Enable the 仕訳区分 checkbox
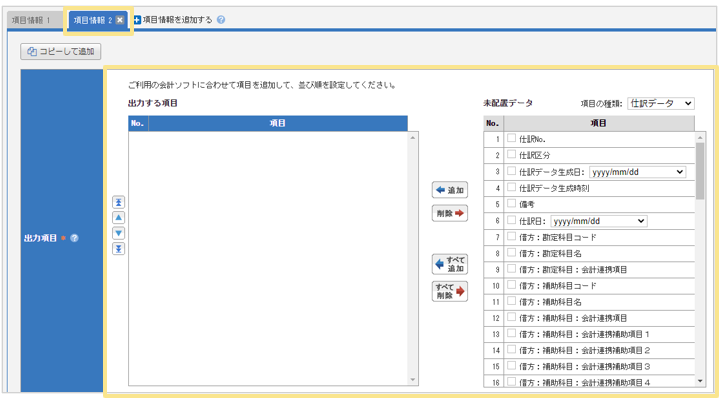Image resolution: width=725 pixels, height=406 pixels. [x=512, y=155]
